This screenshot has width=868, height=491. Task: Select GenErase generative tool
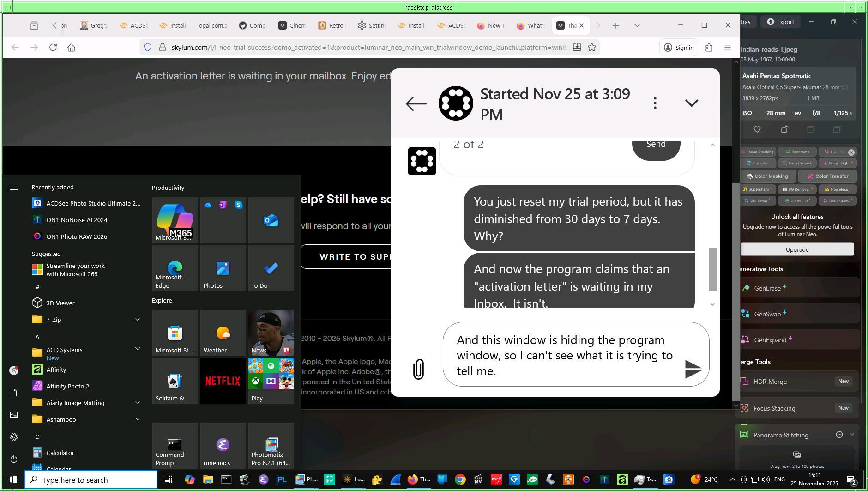[767, 288]
